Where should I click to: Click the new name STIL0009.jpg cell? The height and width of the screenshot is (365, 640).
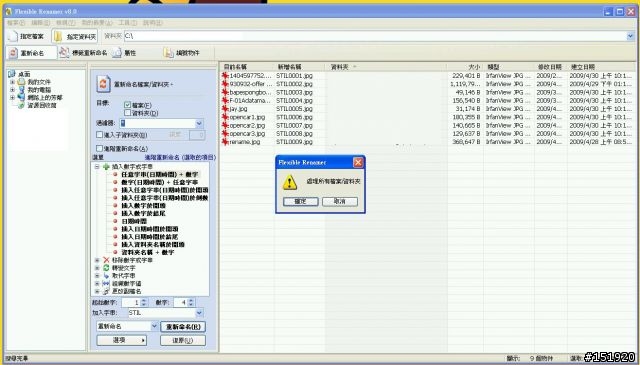pos(294,142)
